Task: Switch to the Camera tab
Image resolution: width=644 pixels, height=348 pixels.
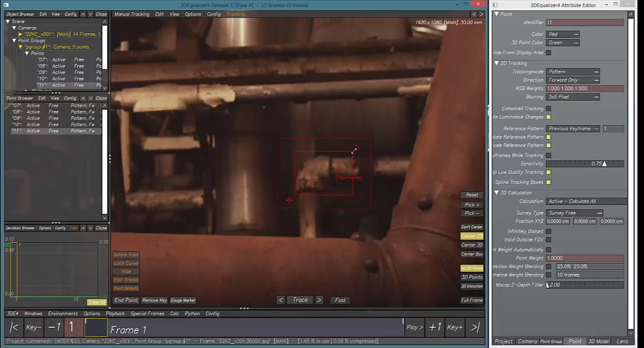Action: pos(527,341)
